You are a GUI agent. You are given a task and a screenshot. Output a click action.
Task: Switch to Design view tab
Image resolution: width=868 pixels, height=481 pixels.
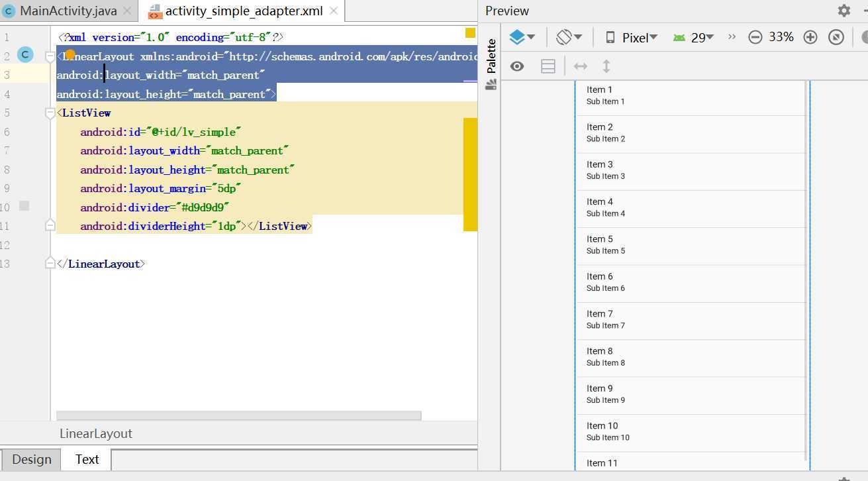(31, 459)
